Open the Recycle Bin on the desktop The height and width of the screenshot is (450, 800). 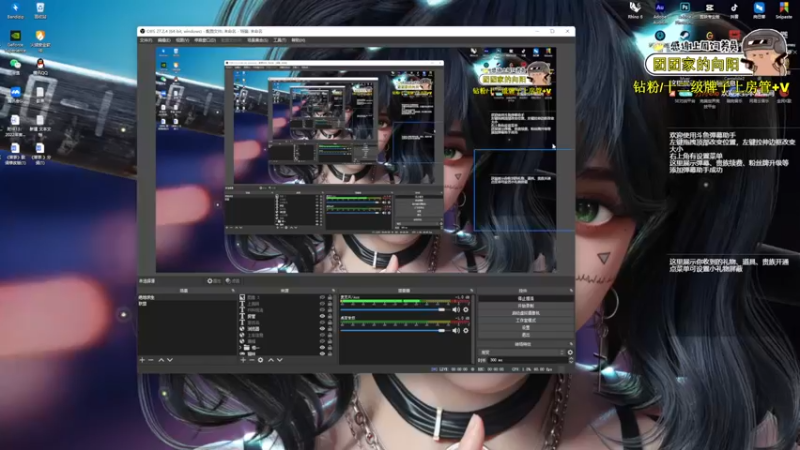(x=40, y=9)
